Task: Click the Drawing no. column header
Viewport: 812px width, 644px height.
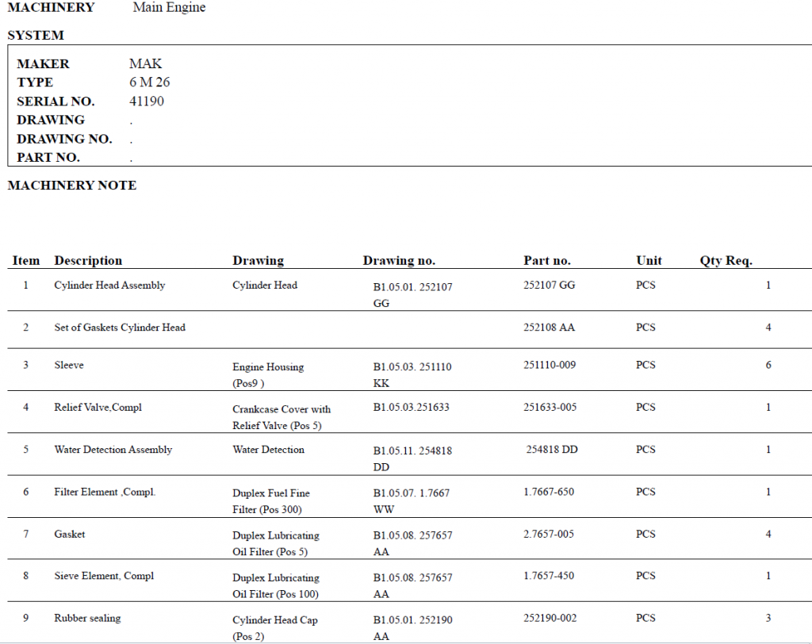Action: point(399,261)
